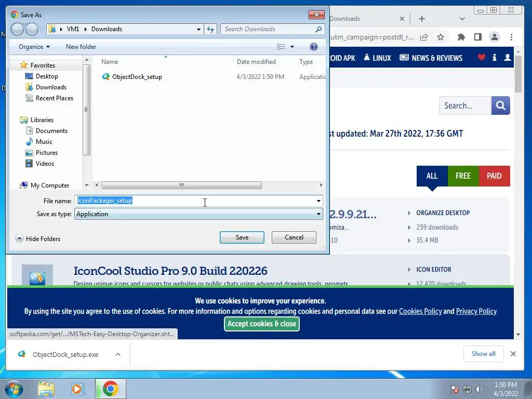
Task: Click inside the File name field
Action: (x=195, y=201)
